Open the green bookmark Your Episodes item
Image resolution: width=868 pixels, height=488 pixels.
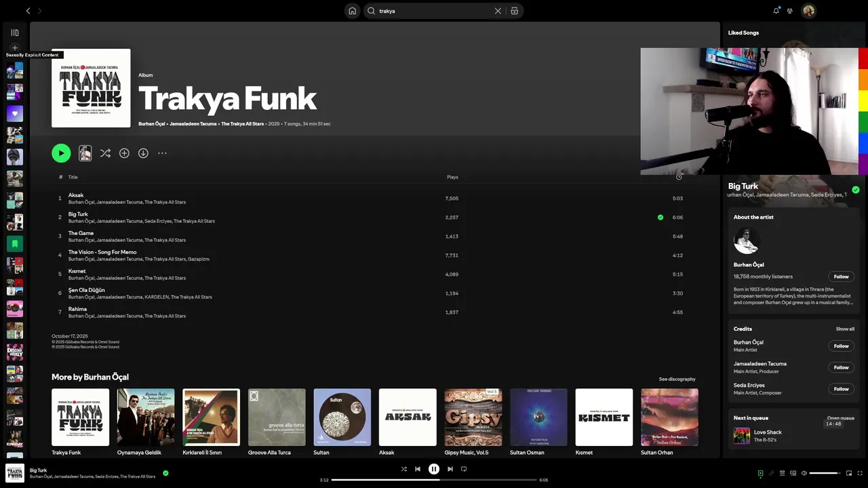15,243
